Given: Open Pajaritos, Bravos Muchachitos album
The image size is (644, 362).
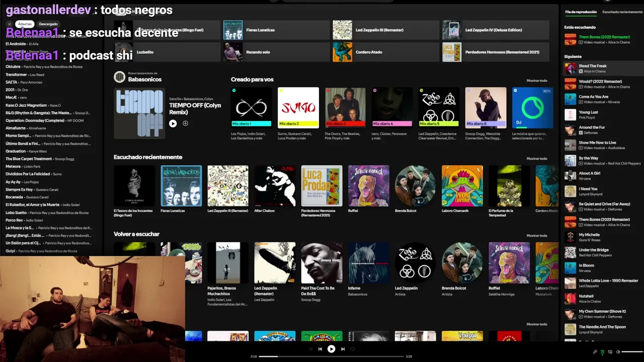Looking at the screenshot, I should point(228,263).
